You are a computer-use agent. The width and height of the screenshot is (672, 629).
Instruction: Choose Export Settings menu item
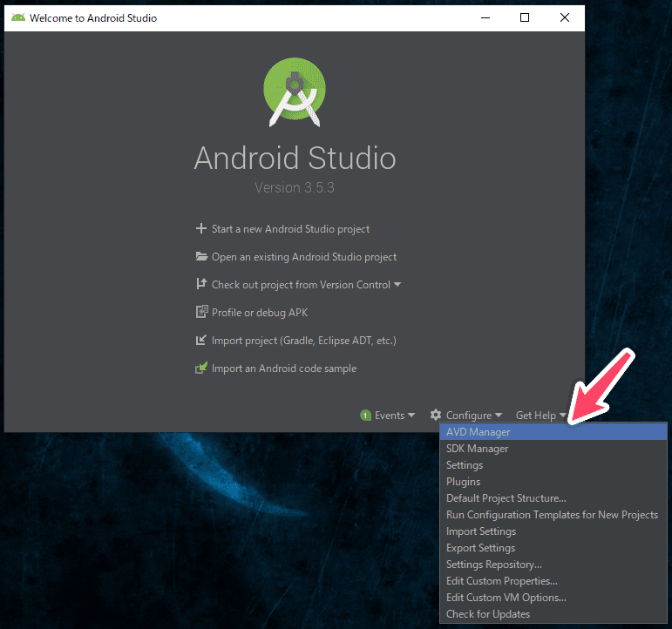(553, 548)
